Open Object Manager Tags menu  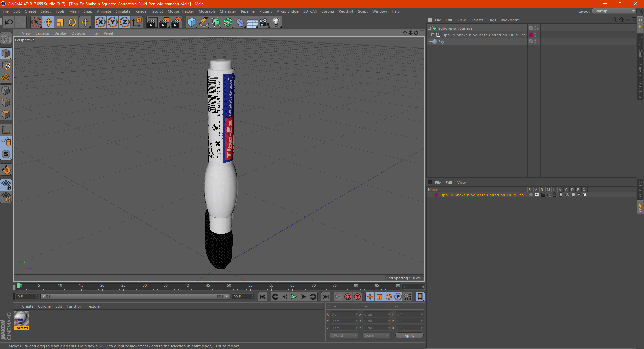(x=492, y=20)
